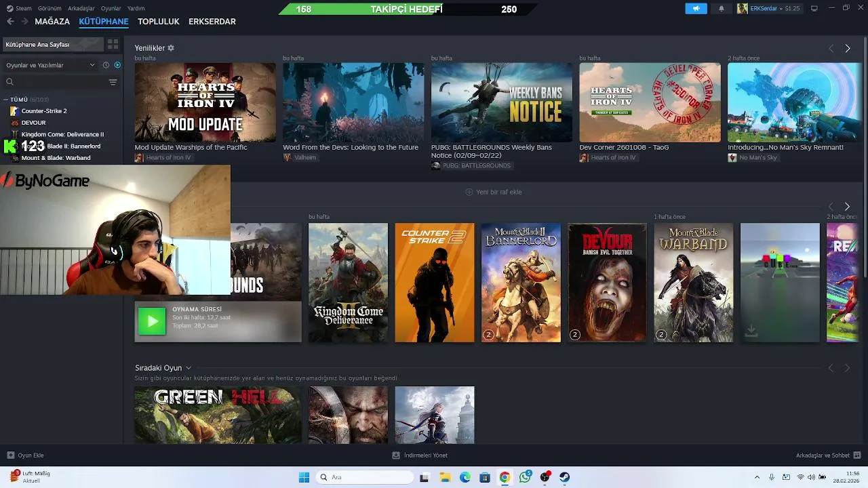The image size is (868, 488).
Task: Select Counter-Strike 2 cover art
Action: 435,283
